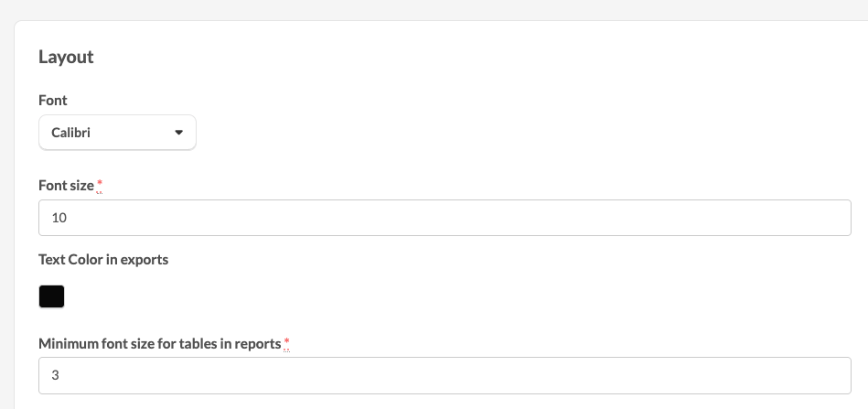Viewport: 868px width, 409px height.
Task: Click the value 3 in minimum font field
Action: click(56, 375)
